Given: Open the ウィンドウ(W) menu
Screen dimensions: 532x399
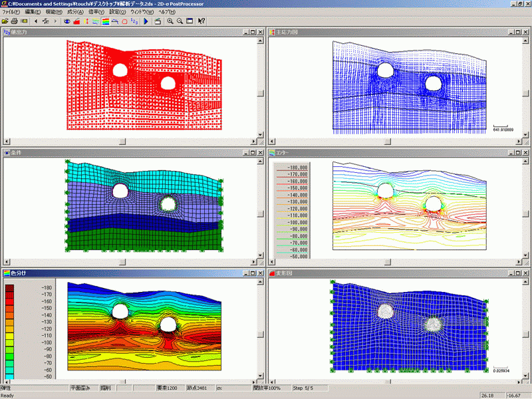Looking at the screenshot, I should (x=141, y=12).
